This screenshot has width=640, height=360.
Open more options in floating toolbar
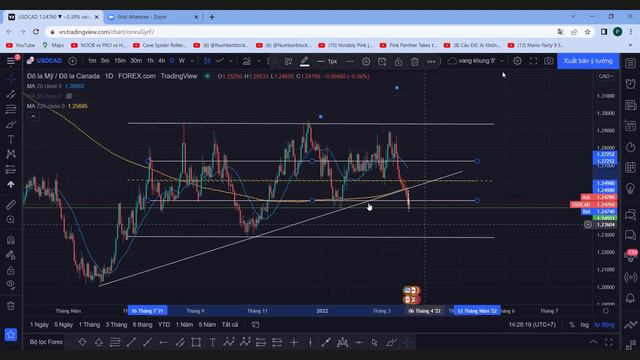[431, 61]
